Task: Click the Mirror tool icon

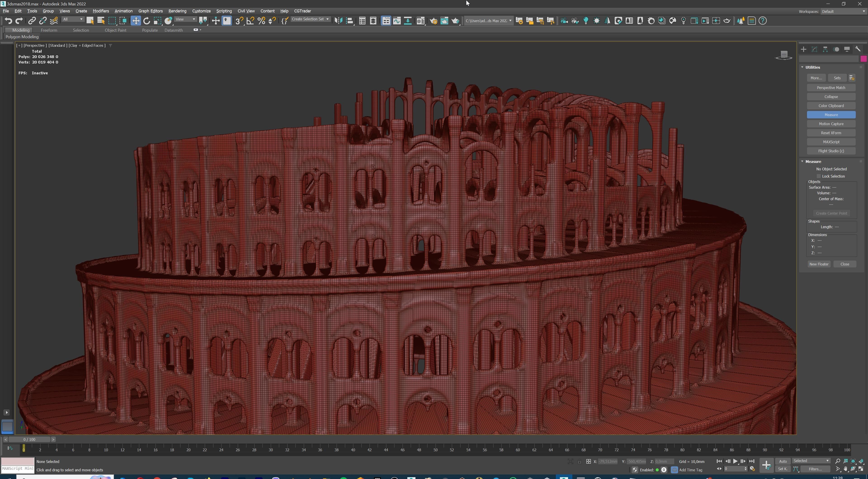Action: (x=338, y=21)
